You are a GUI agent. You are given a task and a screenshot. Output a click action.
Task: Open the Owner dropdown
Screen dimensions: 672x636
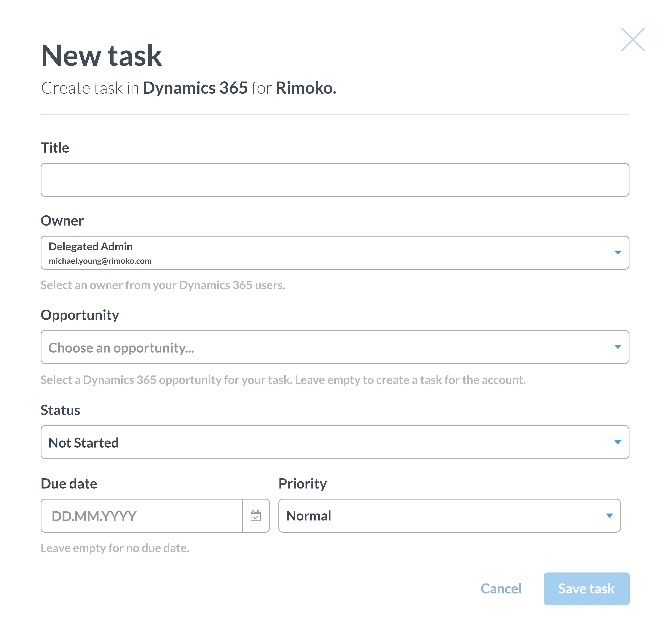tap(335, 253)
